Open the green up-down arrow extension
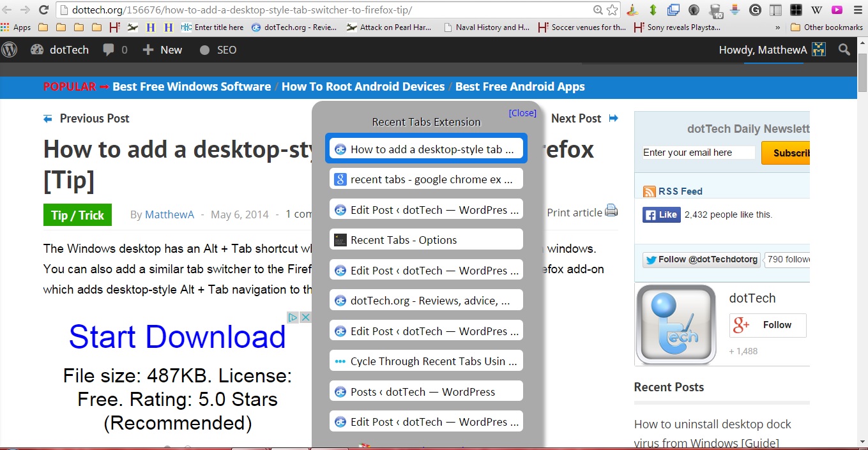868x450 pixels. coord(653,10)
